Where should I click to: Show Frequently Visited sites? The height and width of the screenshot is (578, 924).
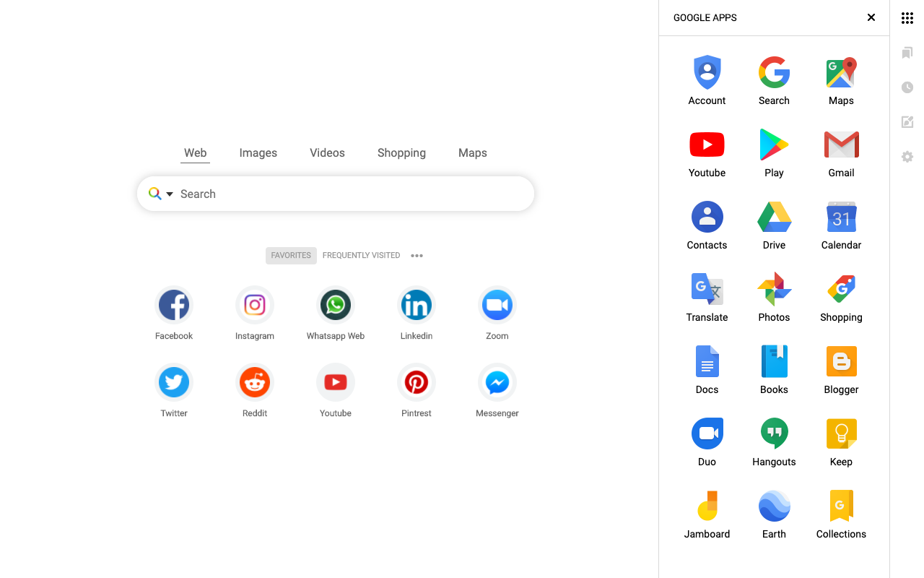pos(361,256)
